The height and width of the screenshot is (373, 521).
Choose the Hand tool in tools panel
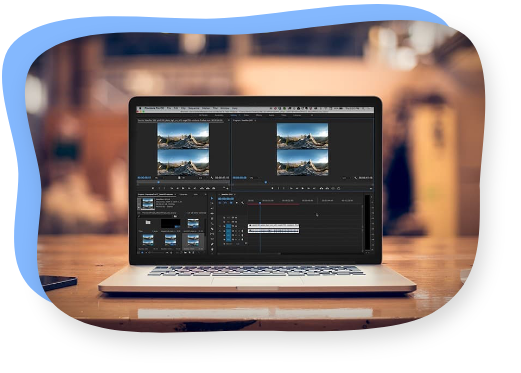coord(212,244)
